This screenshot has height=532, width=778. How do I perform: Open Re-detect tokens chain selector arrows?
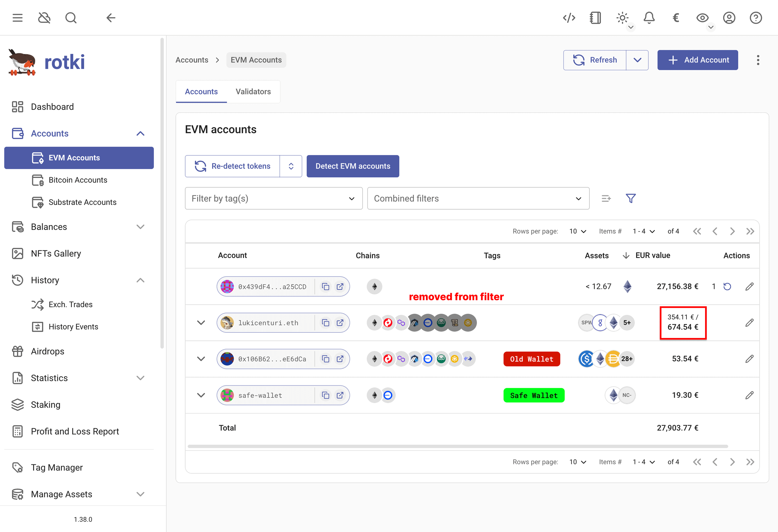(x=291, y=166)
